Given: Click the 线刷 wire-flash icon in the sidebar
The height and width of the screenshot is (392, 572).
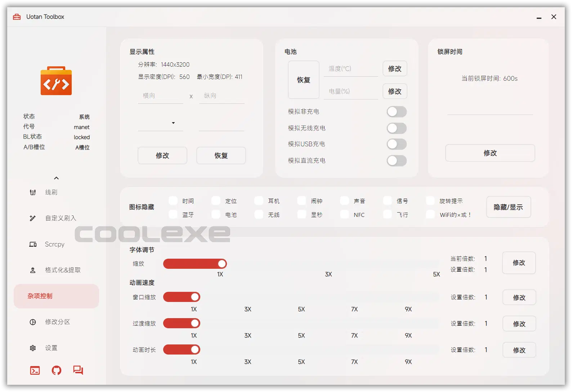Looking at the screenshot, I should coord(33,192).
